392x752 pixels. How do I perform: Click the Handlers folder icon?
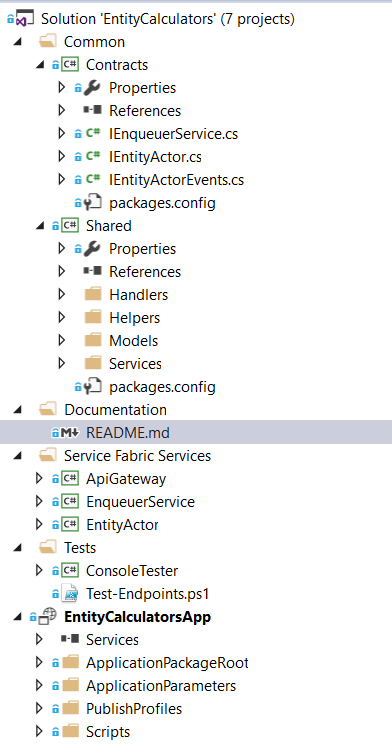click(93, 294)
